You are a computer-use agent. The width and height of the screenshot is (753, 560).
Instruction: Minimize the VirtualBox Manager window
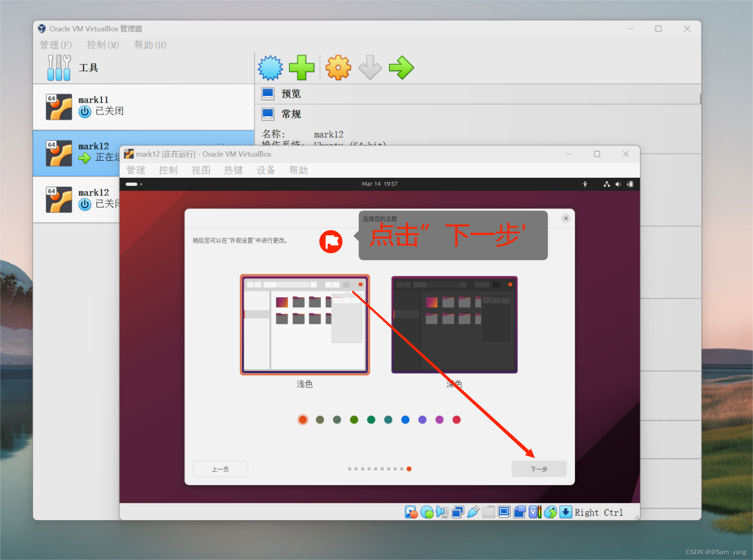click(x=630, y=29)
